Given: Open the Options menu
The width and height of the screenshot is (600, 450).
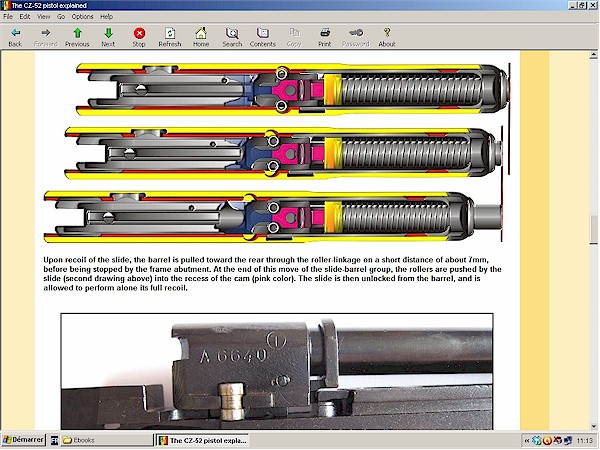Looking at the screenshot, I should (82, 16).
